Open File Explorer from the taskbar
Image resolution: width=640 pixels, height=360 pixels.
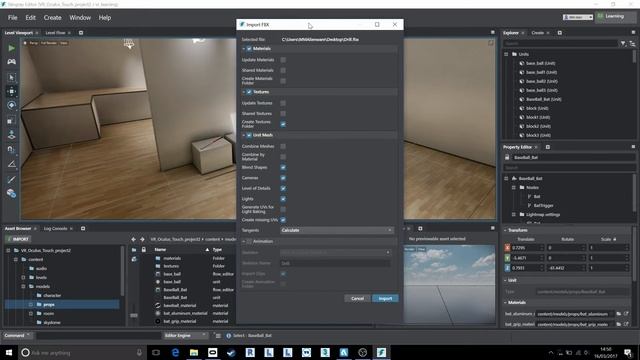(x=194, y=353)
